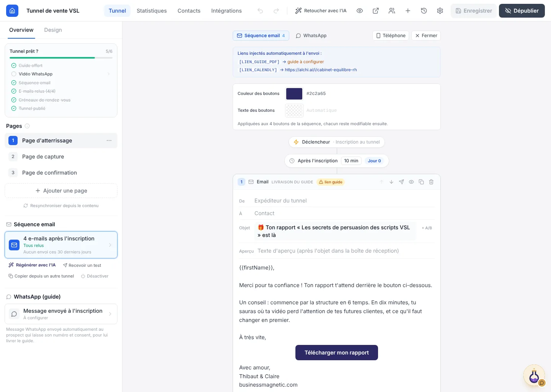
Task: Expand the Vidéo WhatsApp checklist item
Action: click(61, 74)
